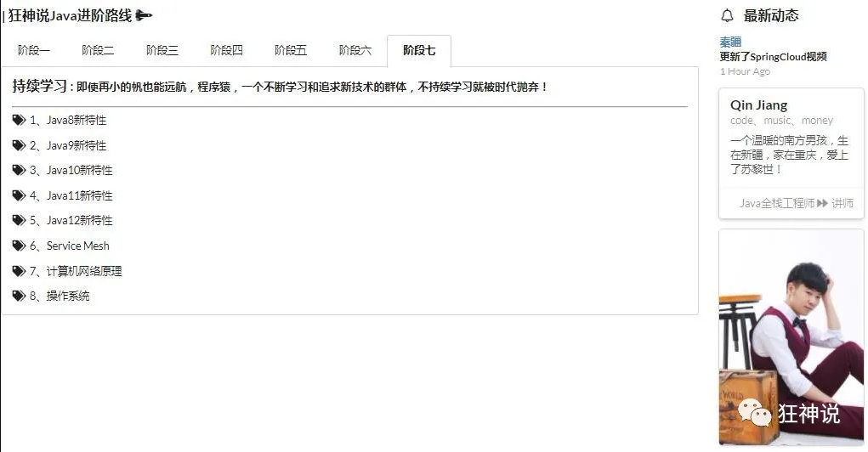Click the tag icon beside Service Mesh
This screenshot has height=452, width=868.
pos(19,246)
